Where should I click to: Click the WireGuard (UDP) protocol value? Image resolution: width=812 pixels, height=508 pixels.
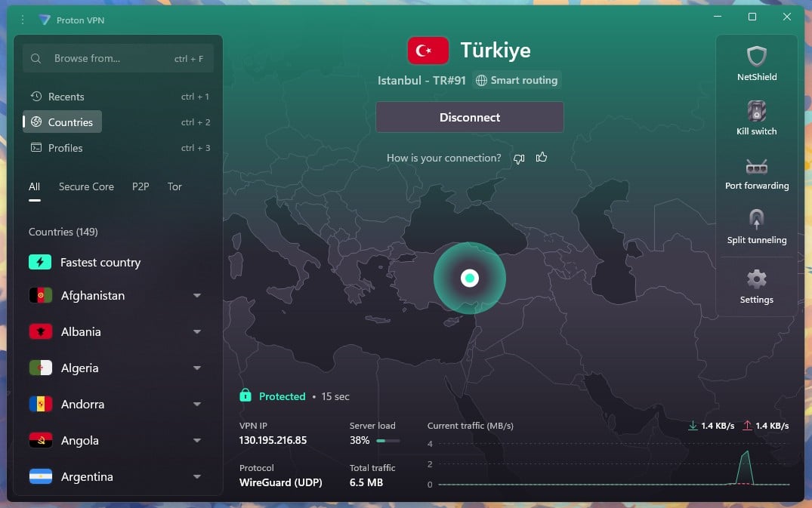point(281,482)
